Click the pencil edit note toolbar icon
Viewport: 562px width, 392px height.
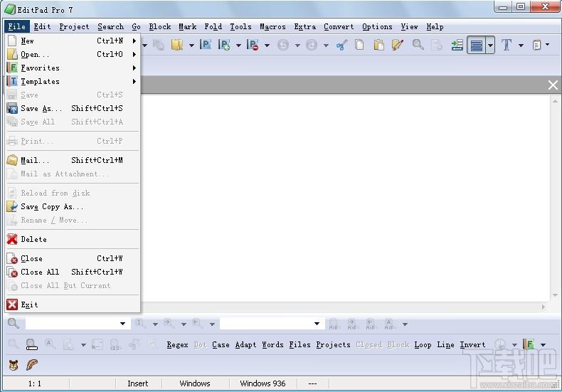tap(398, 45)
